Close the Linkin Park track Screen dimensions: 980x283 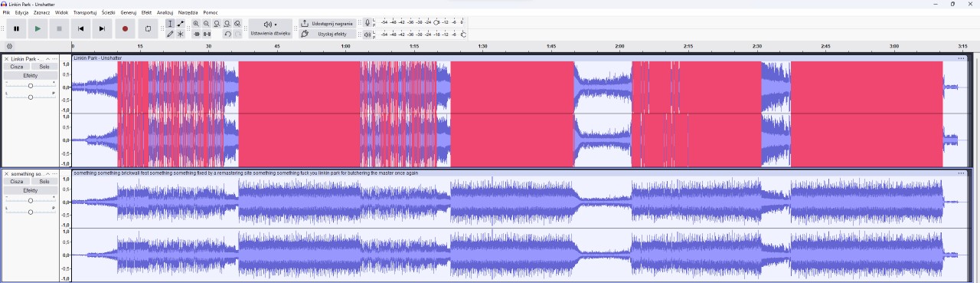coord(7,59)
